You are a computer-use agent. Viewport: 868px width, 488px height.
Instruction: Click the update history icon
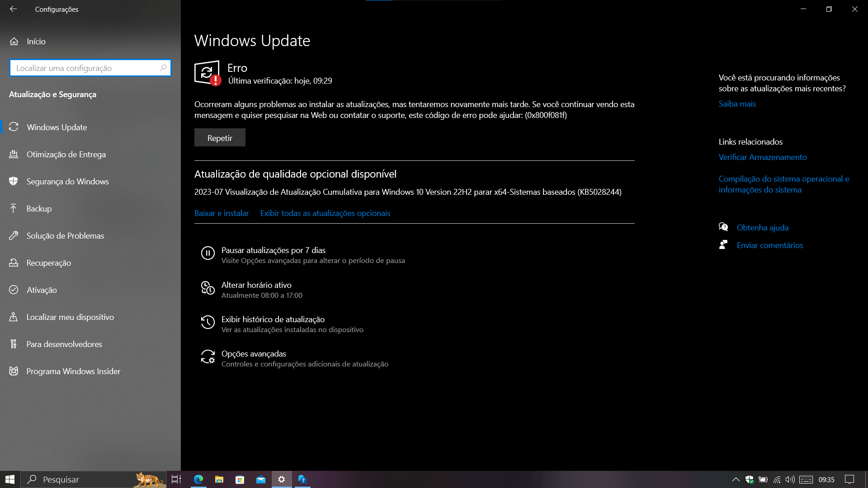(x=208, y=322)
